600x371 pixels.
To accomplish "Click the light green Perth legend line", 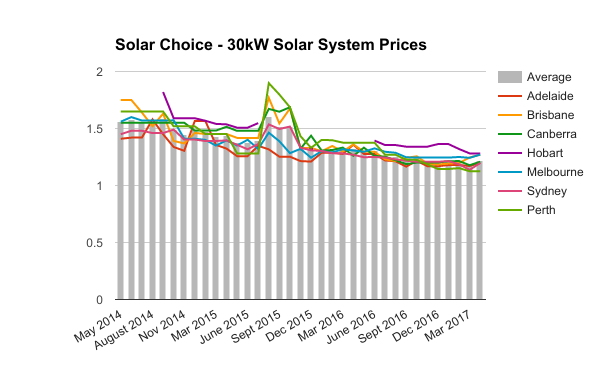I will click(x=510, y=210).
